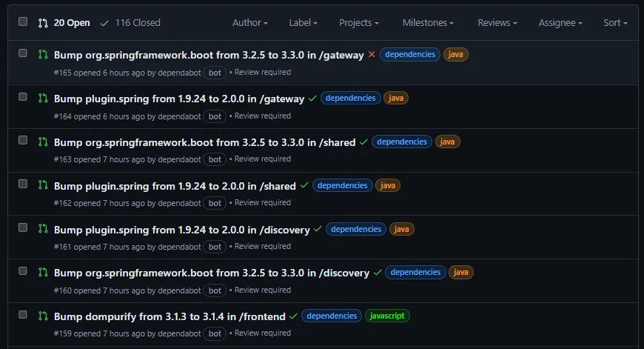Switch to the 116 Closed pull requests

tap(130, 23)
